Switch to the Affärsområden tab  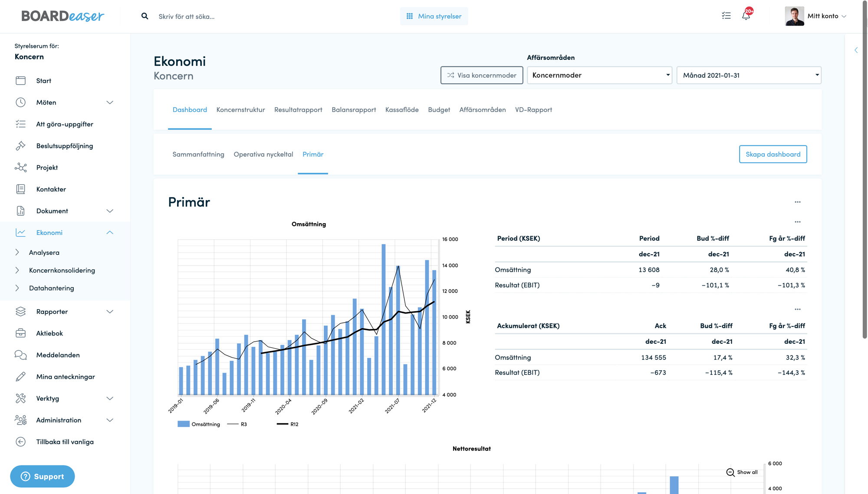(483, 110)
